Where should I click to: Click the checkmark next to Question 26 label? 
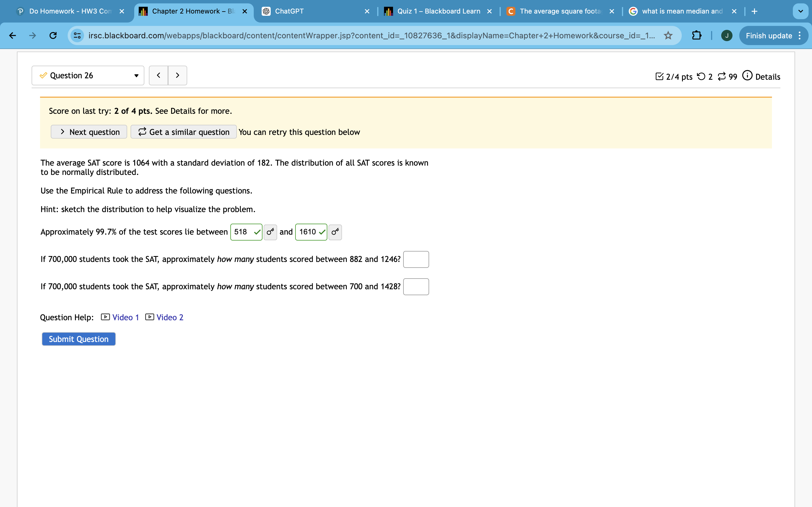[43, 75]
